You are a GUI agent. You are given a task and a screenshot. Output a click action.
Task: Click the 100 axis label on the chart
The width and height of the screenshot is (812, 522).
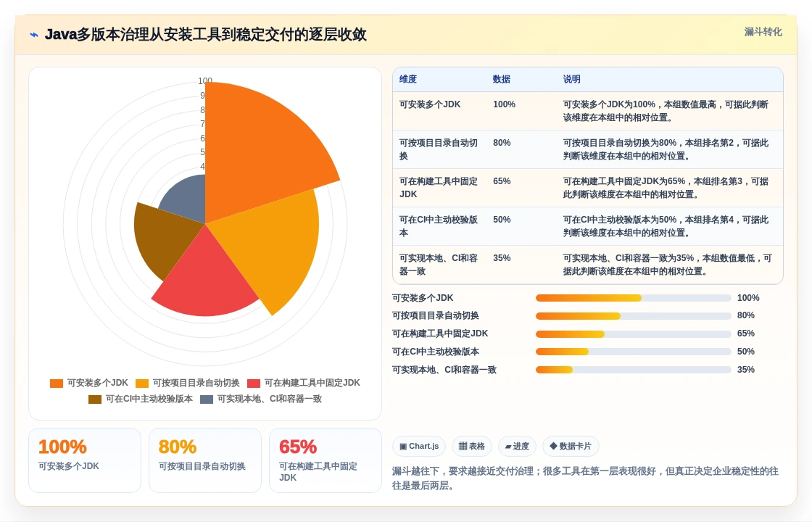(x=205, y=81)
